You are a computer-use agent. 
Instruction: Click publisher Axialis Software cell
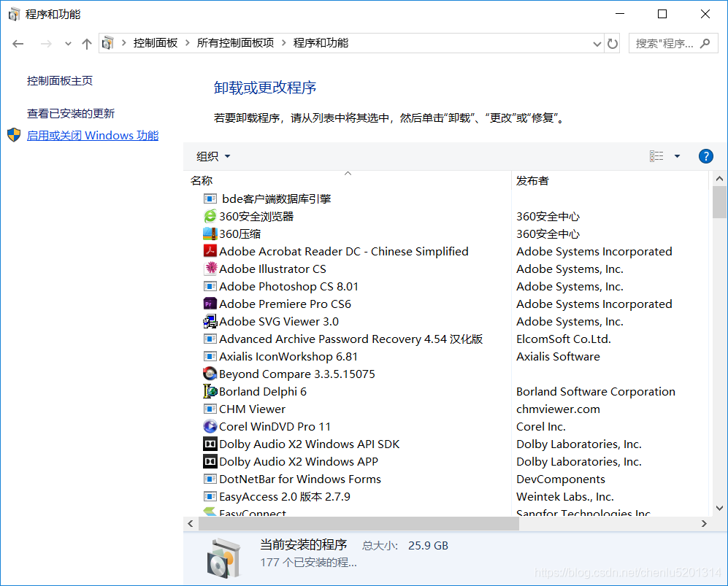(x=558, y=356)
